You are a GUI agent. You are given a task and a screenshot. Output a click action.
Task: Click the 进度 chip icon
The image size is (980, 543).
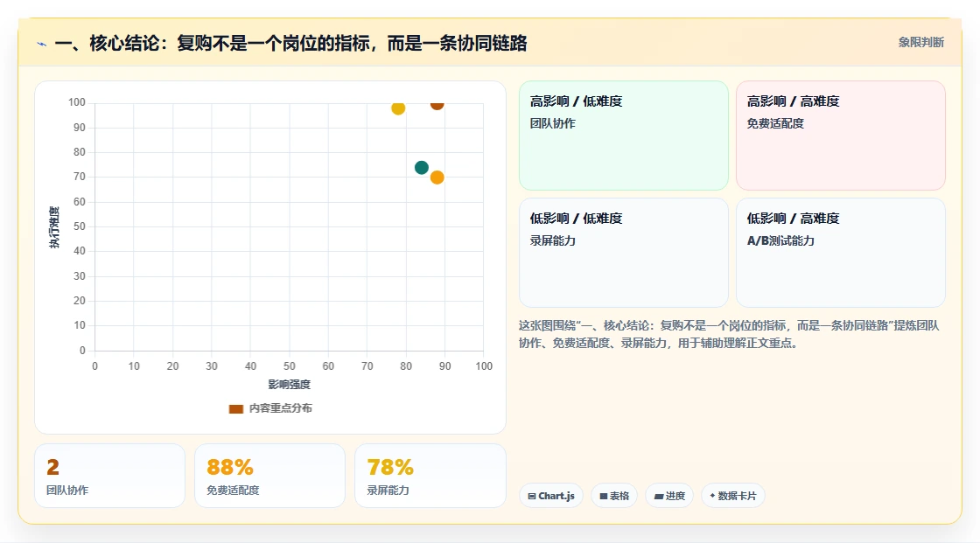pyautogui.click(x=659, y=496)
